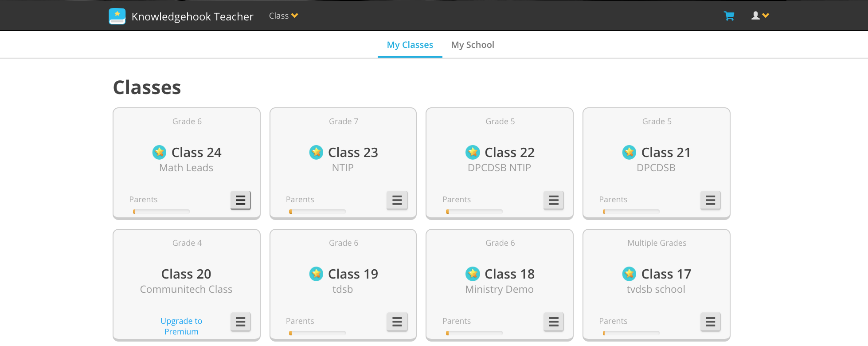Click the Parents label on Class 18
The height and width of the screenshot is (346, 868).
click(457, 321)
